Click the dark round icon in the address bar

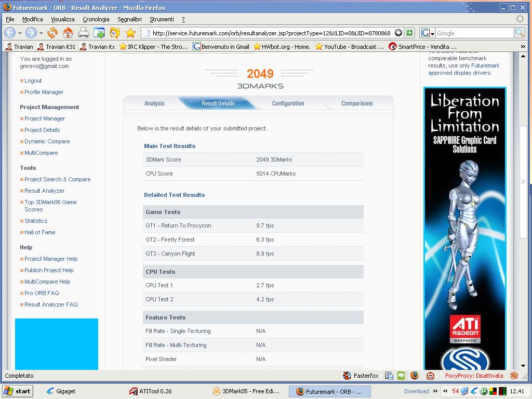398,33
